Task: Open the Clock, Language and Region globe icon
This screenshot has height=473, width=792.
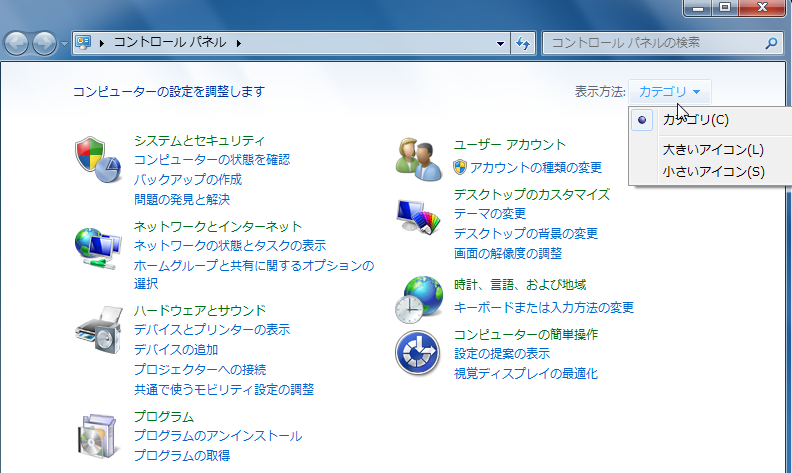Action: point(419,300)
